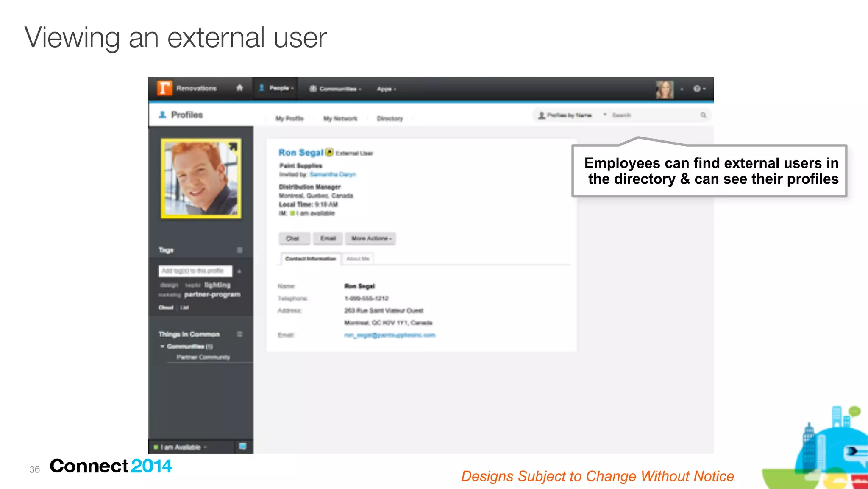The image size is (868, 489).
Task: Click into the Search field
Action: [x=654, y=115]
